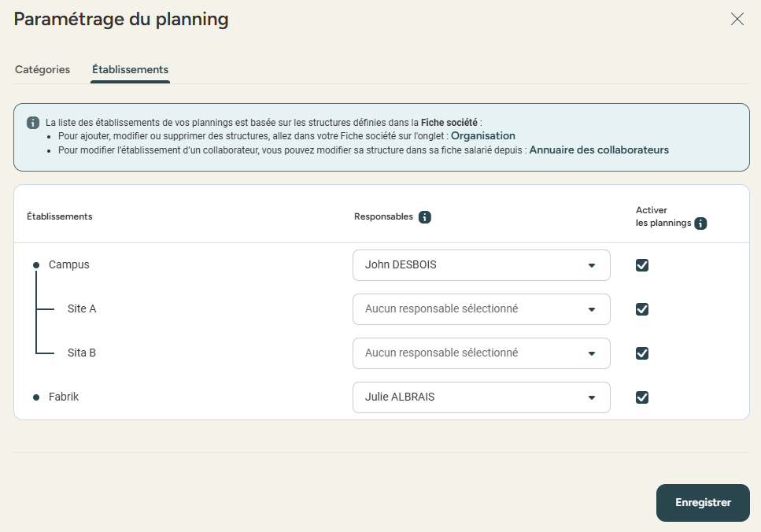761x532 pixels.
Task: Expand the Site A responsable dropdown
Action: point(481,309)
